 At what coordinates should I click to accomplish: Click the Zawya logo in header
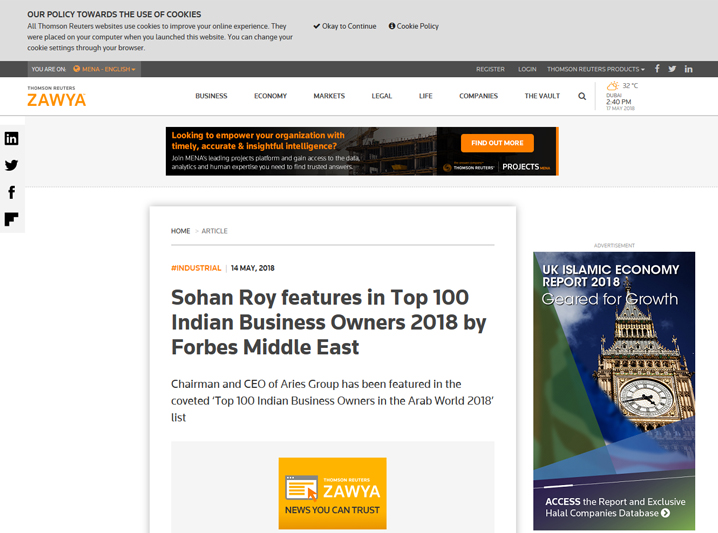[56, 97]
